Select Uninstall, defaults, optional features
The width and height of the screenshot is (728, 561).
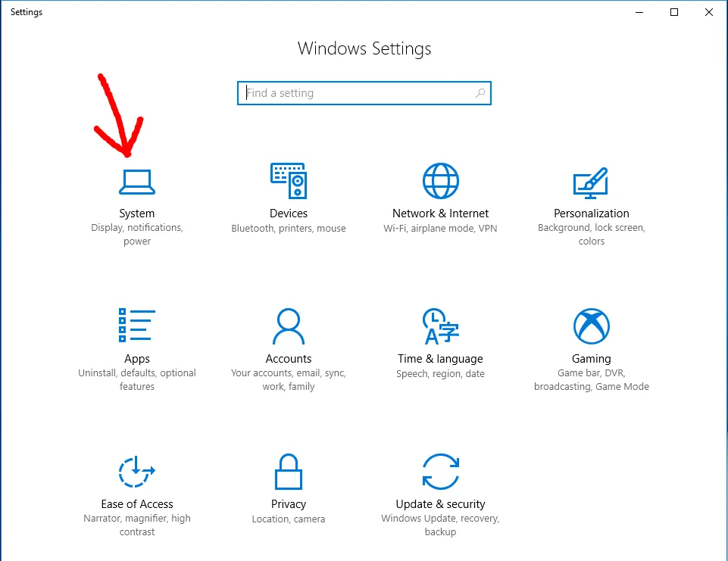point(137,379)
